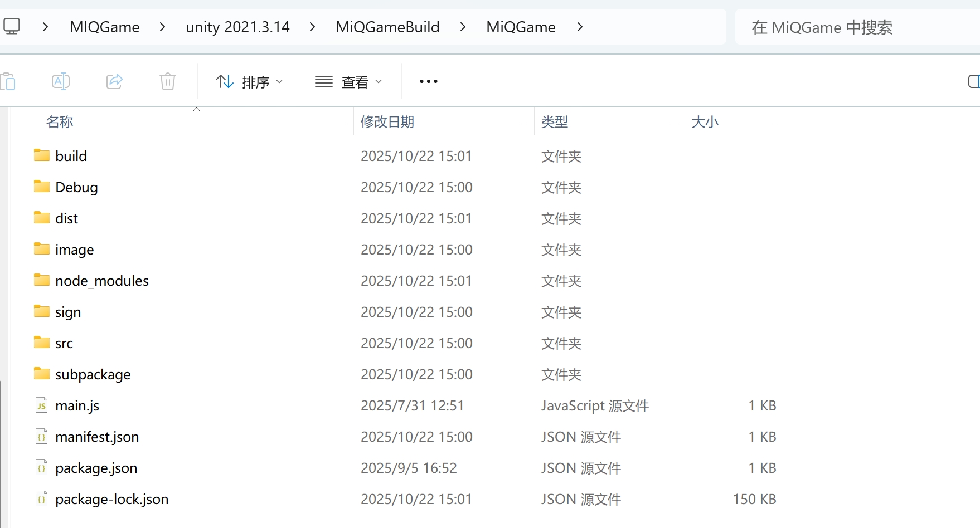Click the 在 MiQGame 中搜索 search box
The height and width of the screenshot is (528, 980).
click(x=853, y=27)
